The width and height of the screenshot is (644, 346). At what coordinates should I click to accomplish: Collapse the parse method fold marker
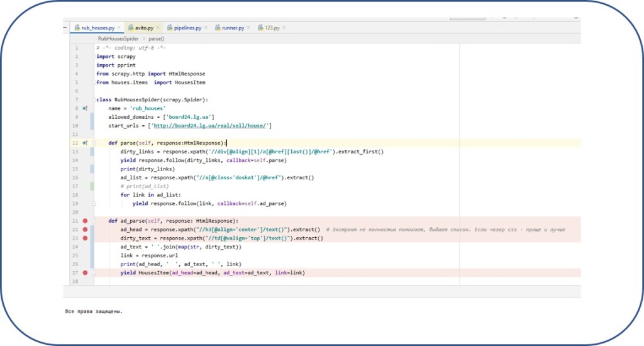click(x=94, y=143)
